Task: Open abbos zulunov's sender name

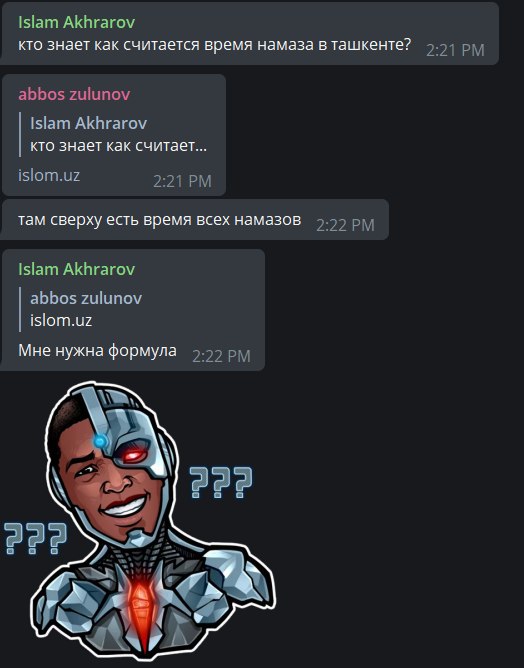Action: tap(74, 94)
